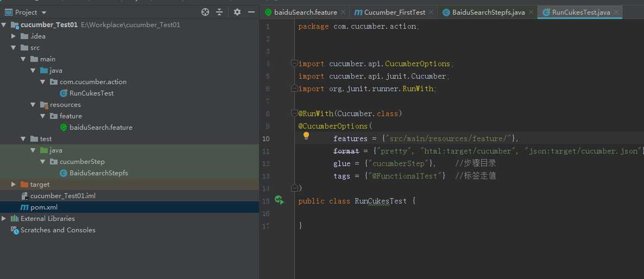Expand External Libraries node
Screen dimensions: 644x279
pos(4,218)
